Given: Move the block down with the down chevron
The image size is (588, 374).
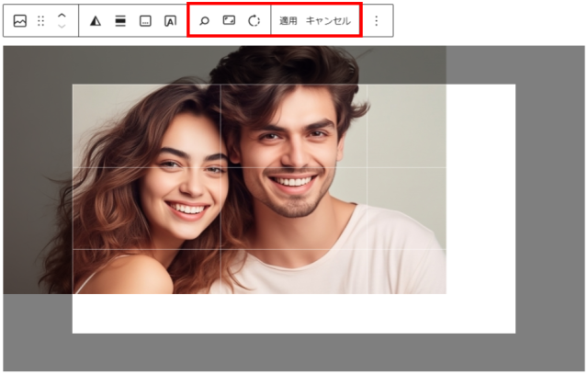Looking at the screenshot, I should [62, 27].
